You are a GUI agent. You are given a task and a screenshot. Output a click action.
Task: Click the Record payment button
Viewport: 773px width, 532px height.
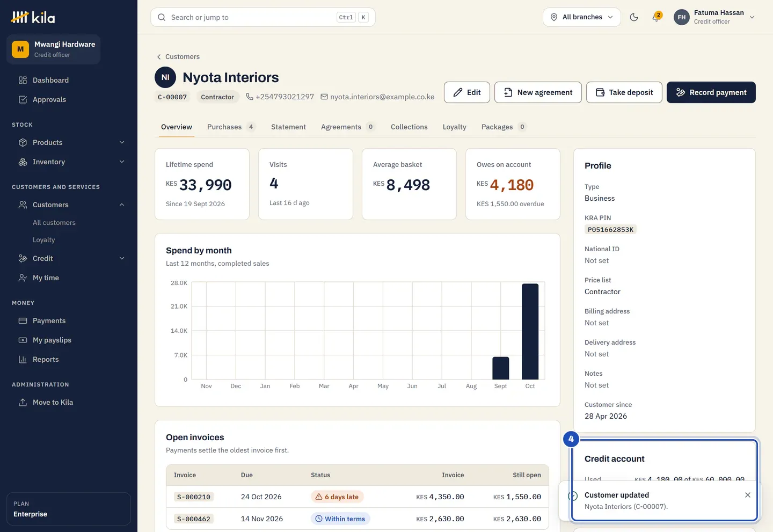pyautogui.click(x=711, y=92)
